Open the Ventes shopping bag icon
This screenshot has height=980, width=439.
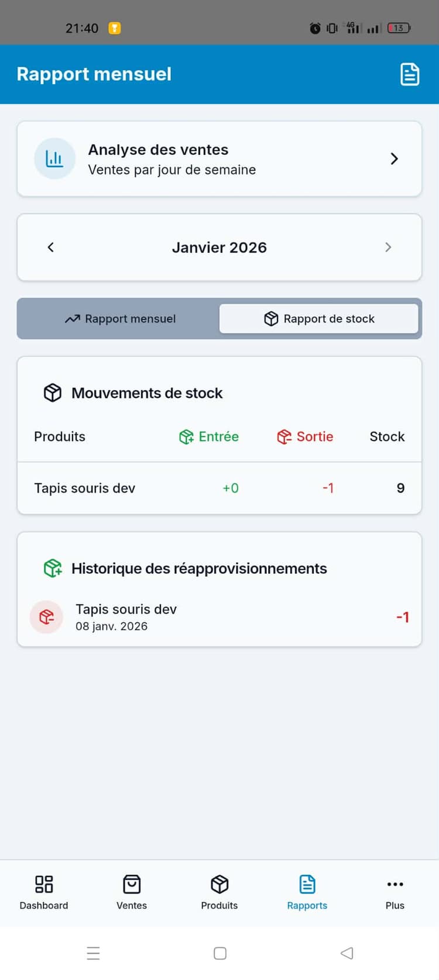pos(132,883)
